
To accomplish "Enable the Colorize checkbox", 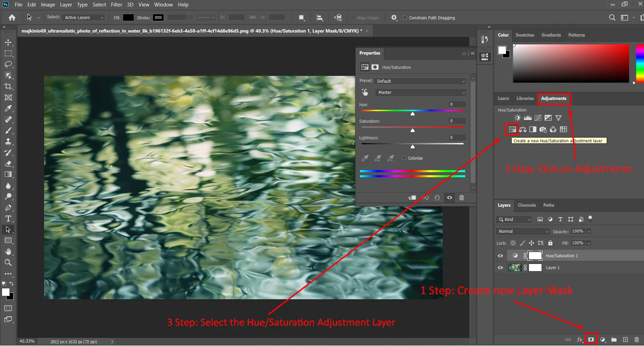I will 404,158.
